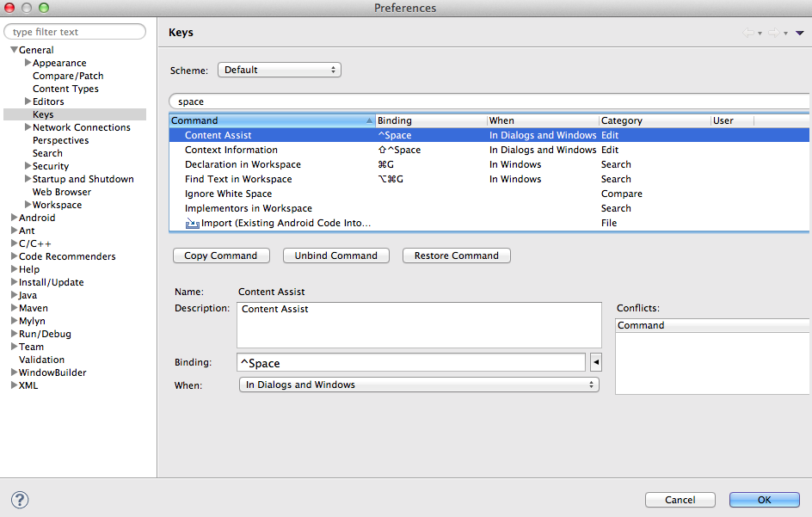This screenshot has height=517, width=812.
Task: Open the back history dropdown arrow
Action: pyautogui.click(x=760, y=33)
